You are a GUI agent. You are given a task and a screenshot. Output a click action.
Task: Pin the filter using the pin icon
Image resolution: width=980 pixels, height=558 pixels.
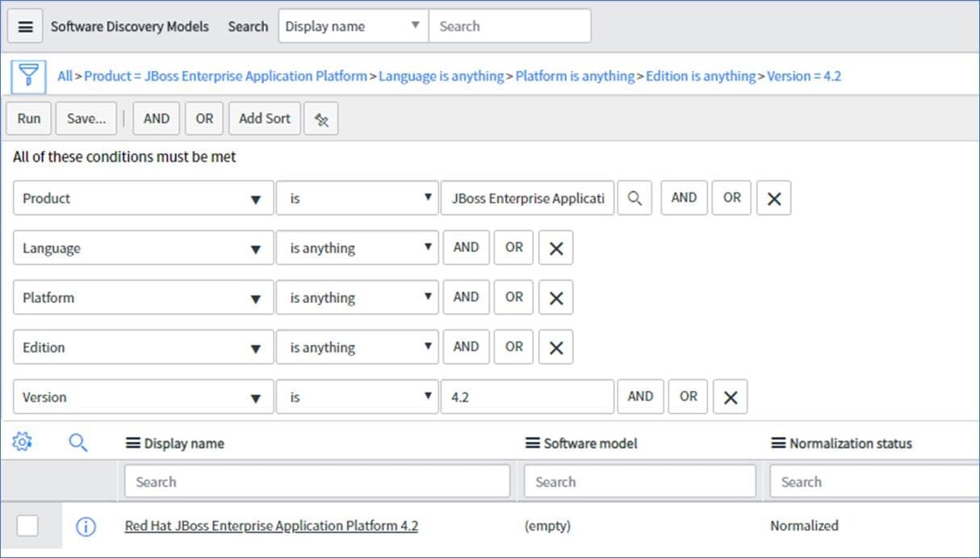[x=321, y=118]
